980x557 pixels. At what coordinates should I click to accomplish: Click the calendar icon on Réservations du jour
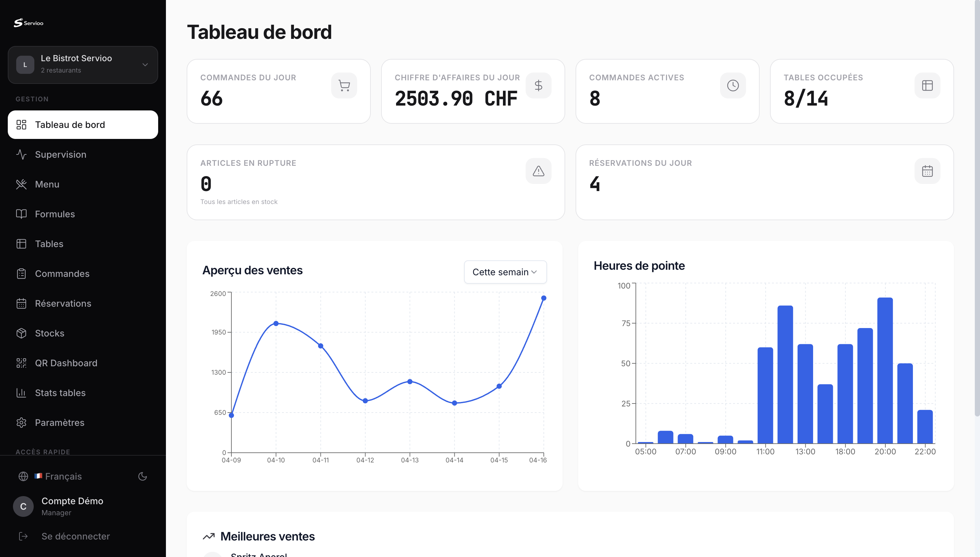[x=927, y=171]
